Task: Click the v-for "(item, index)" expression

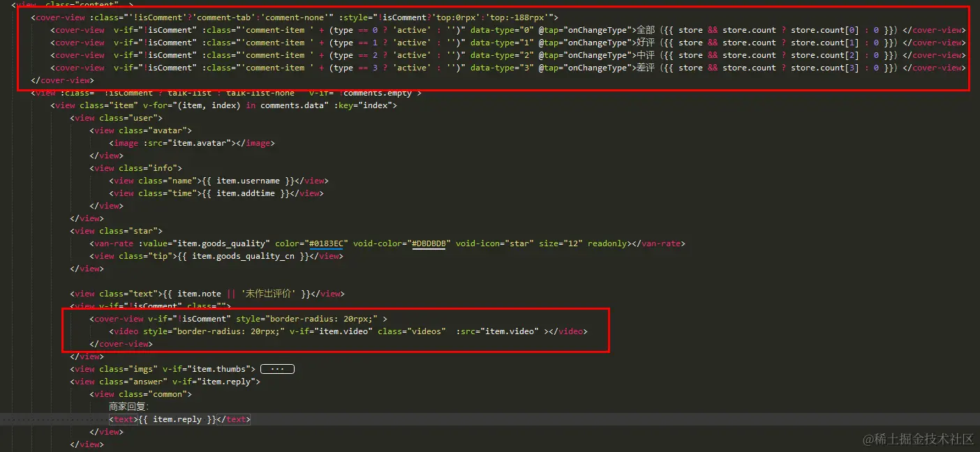Action: pos(209,105)
